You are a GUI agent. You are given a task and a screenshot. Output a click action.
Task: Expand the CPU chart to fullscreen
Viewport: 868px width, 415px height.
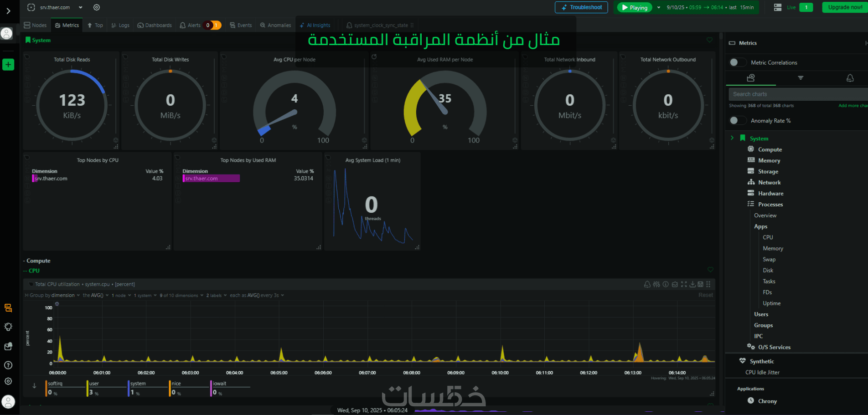(684, 284)
